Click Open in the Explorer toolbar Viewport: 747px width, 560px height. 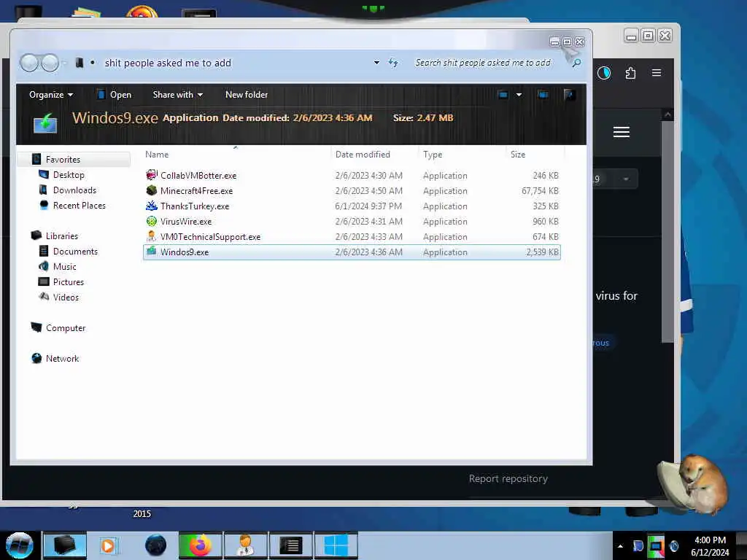(x=115, y=95)
